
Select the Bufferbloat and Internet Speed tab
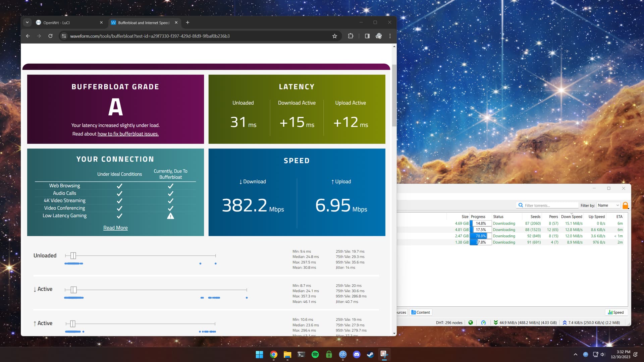click(144, 22)
